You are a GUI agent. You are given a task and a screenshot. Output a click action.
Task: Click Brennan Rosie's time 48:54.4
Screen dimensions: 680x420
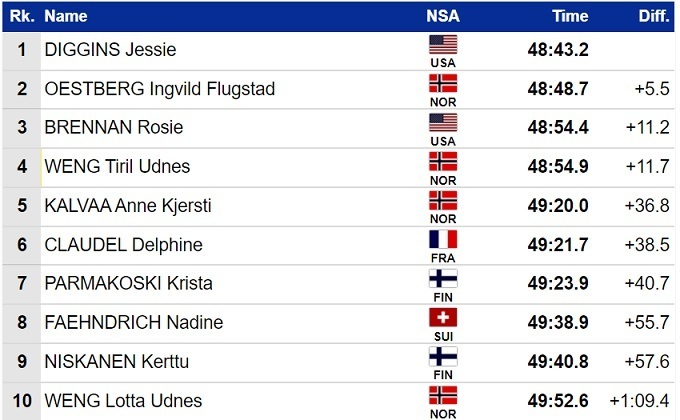(x=558, y=128)
